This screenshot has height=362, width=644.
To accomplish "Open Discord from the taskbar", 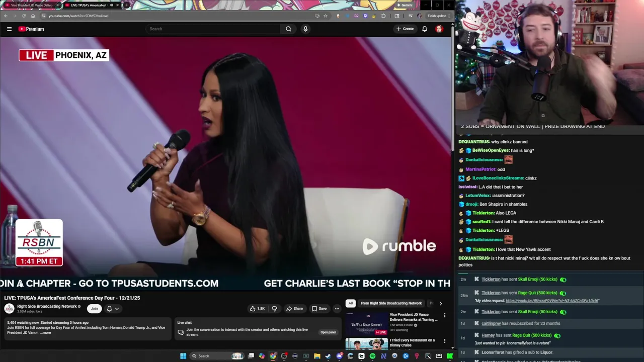I will (x=339, y=356).
